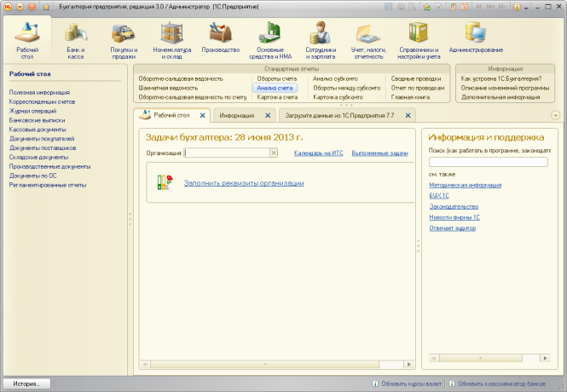Expand the tab list dropdown arrow

click(555, 115)
